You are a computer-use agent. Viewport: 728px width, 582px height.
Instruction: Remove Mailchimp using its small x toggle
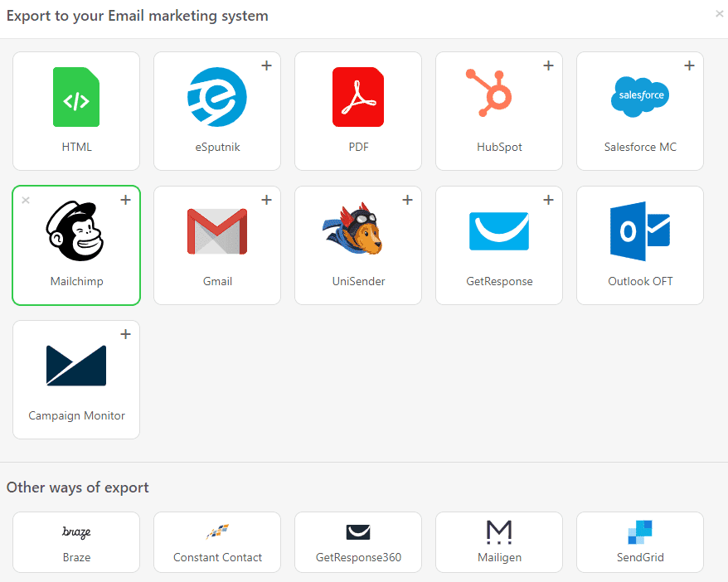pyautogui.click(x=25, y=199)
